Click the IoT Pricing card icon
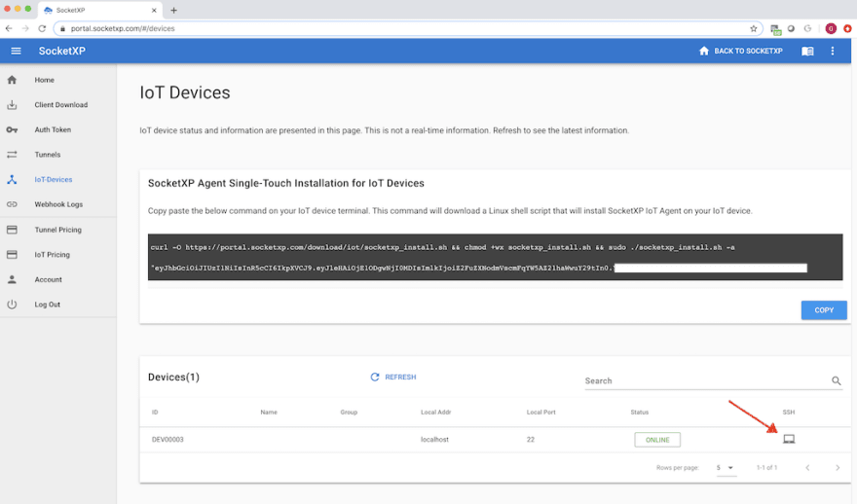This screenshot has height=504, width=857. tap(12, 255)
